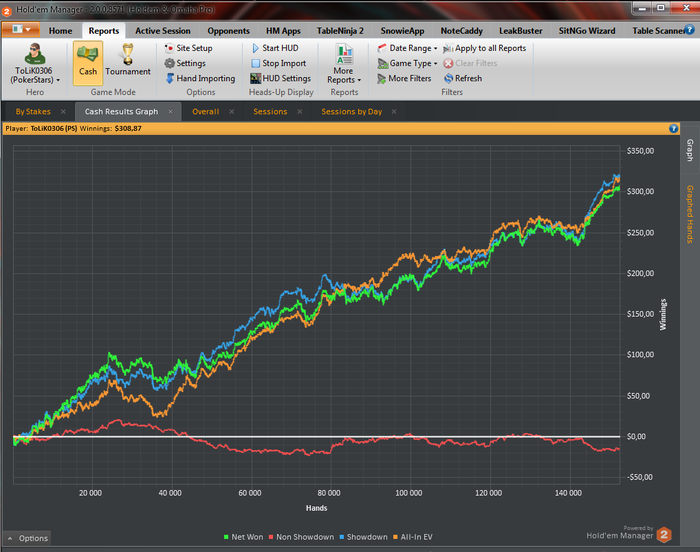Toggle the Net Won legend entry
Image resolution: width=700 pixels, height=552 pixels.
coord(243,537)
